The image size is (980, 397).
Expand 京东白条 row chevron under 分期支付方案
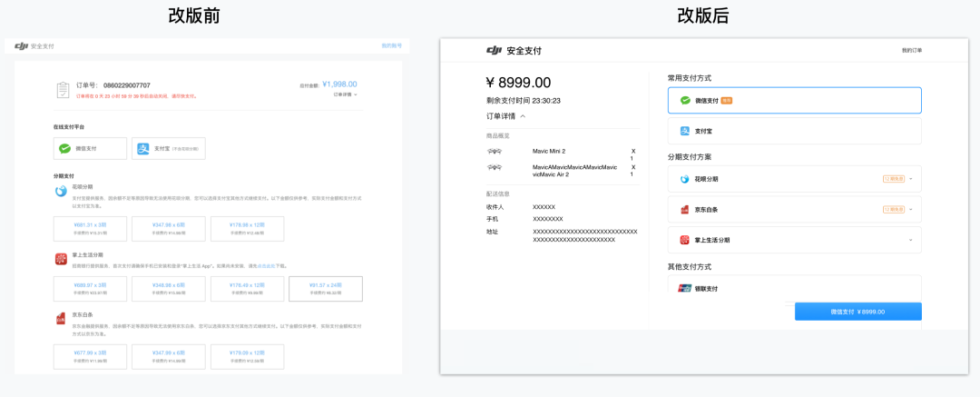tap(911, 209)
